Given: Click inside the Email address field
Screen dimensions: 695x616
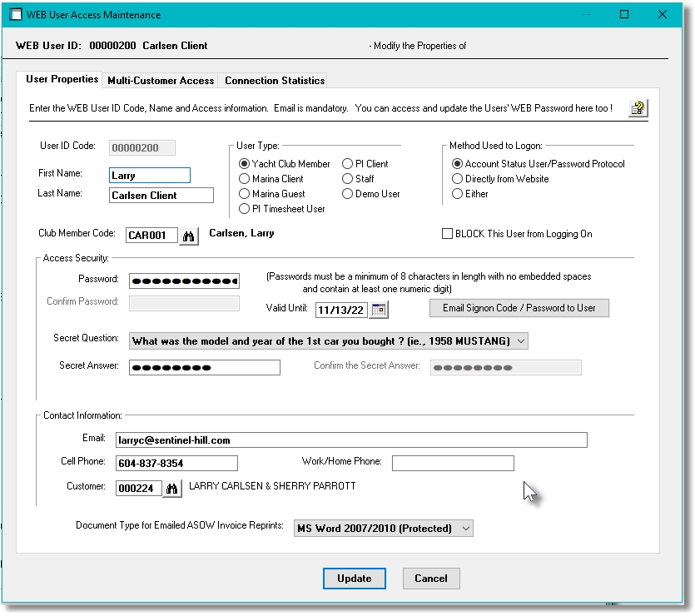Looking at the screenshot, I should pyautogui.click(x=350, y=440).
